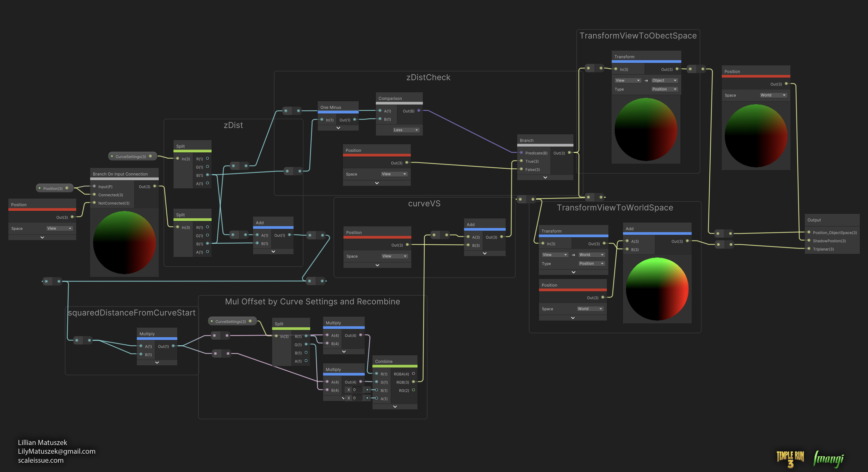Click the Add node color wheel preview

click(657, 289)
